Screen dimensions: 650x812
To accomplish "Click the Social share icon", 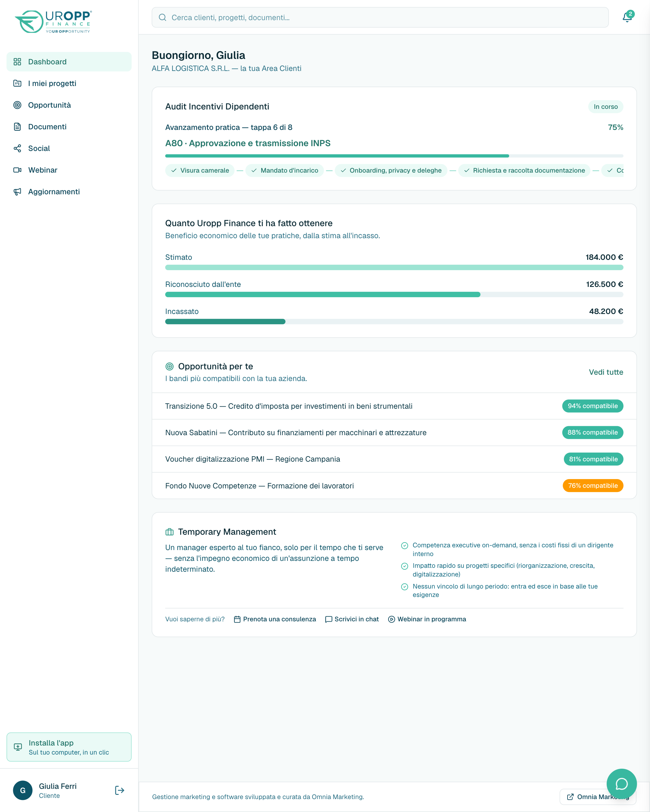I will pyautogui.click(x=17, y=148).
